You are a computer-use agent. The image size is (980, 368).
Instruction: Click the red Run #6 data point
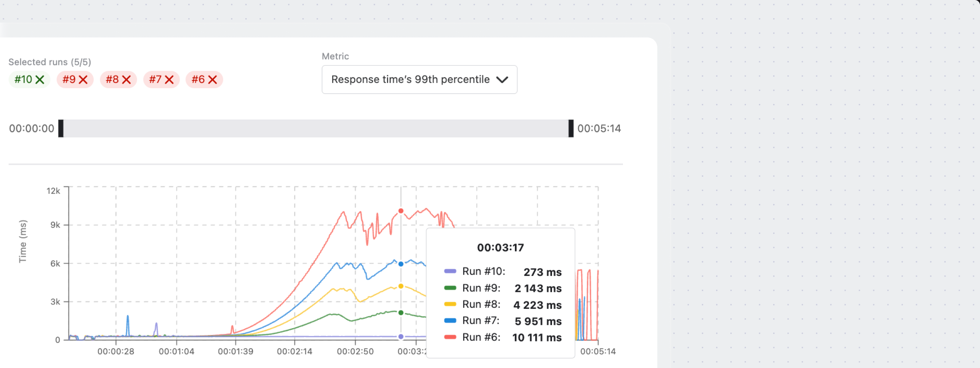click(400, 211)
